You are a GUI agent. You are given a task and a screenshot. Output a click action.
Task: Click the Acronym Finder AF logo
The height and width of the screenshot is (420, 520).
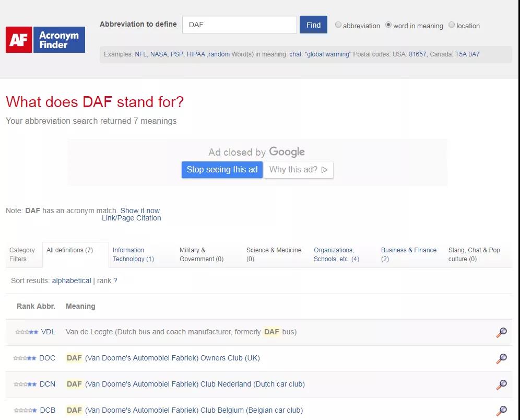[45, 40]
